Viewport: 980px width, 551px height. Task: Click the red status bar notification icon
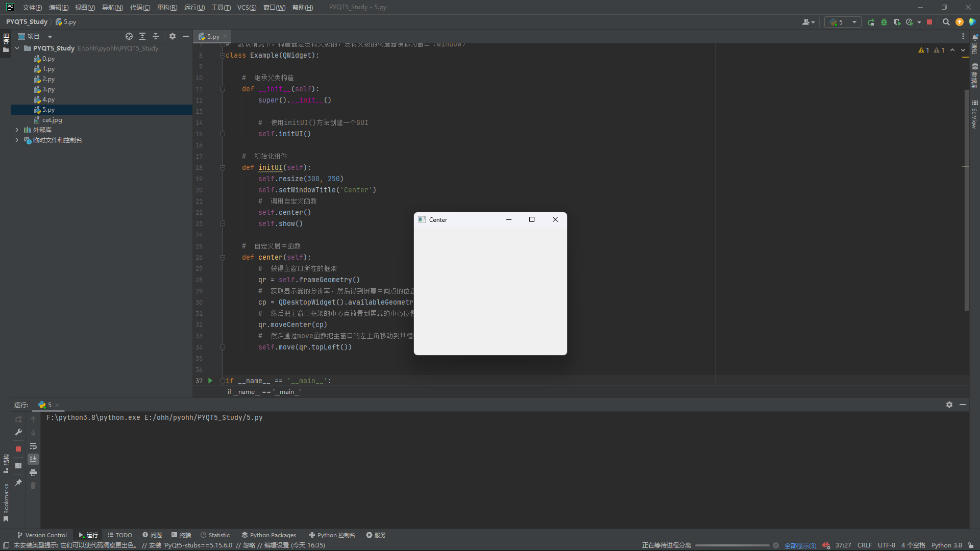coord(826,545)
